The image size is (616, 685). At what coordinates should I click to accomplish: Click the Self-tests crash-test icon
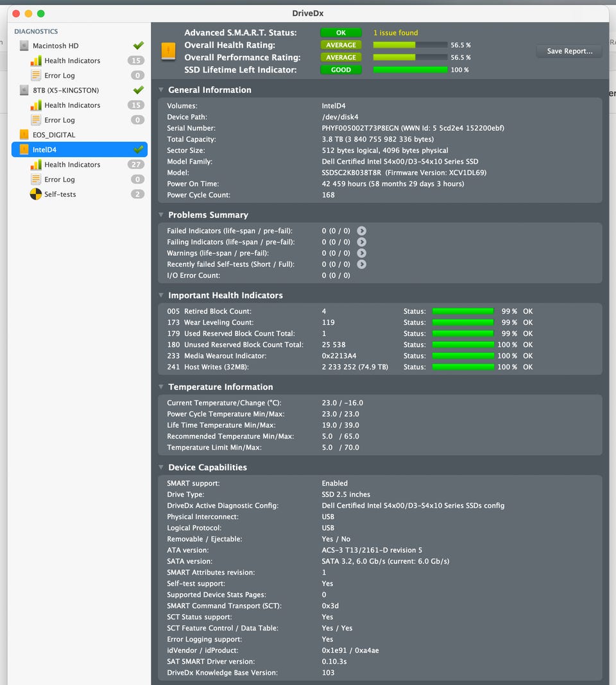point(36,194)
